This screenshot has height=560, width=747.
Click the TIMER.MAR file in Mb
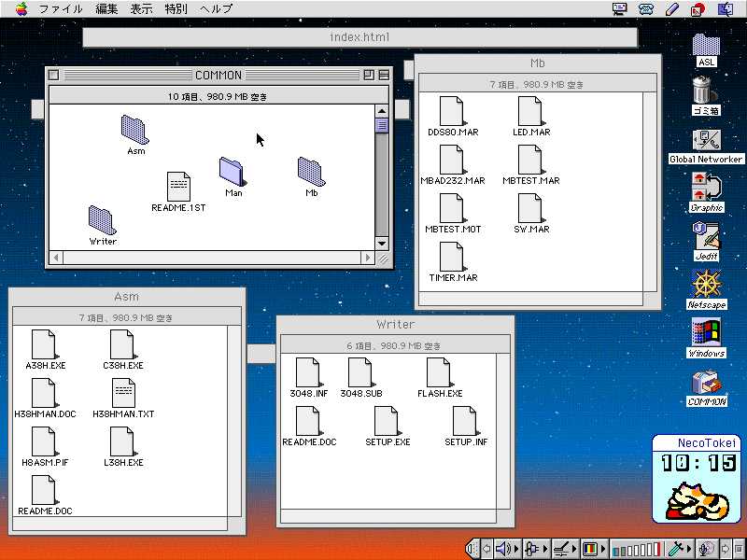pyautogui.click(x=452, y=257)
